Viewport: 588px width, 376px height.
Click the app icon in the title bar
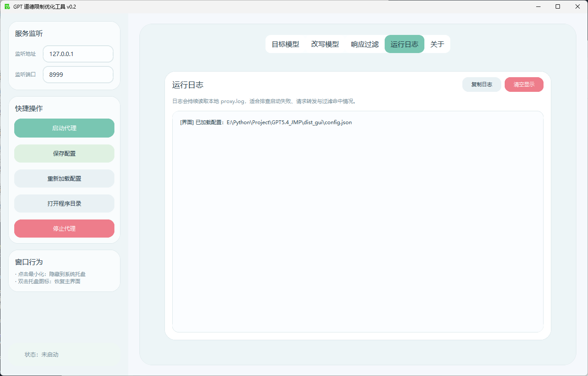(x=7, y=6)
